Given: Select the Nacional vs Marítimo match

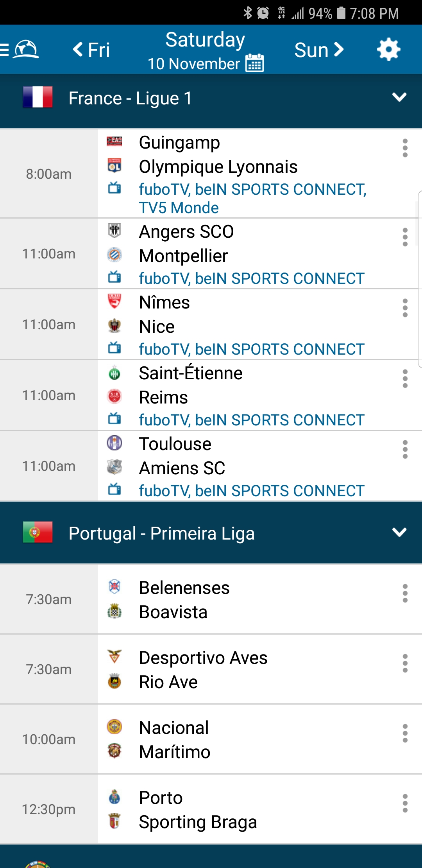Looking at the screenshot, I should 234,739.
